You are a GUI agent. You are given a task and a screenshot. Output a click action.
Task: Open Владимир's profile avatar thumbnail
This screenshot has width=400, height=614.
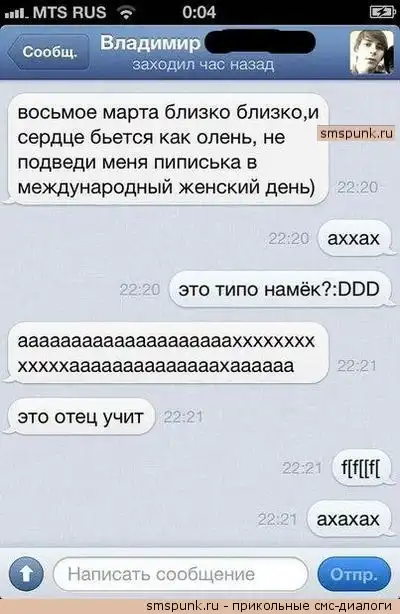pyautogui.click(x=371, y=52)
